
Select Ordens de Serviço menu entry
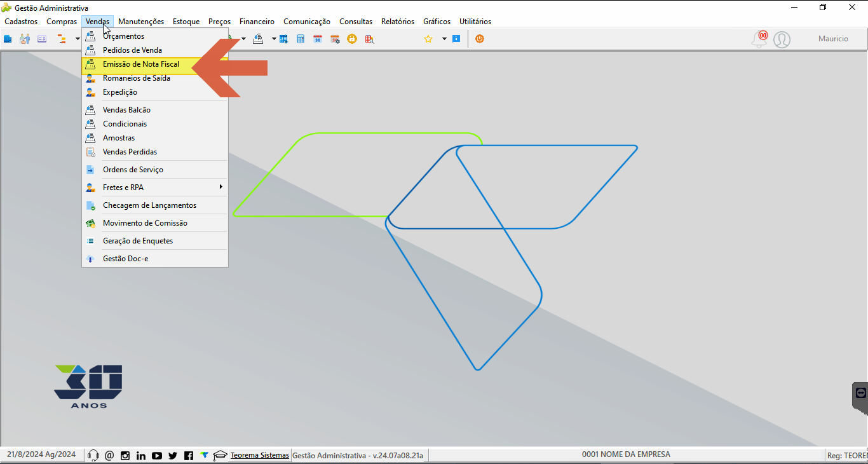[155, 170]
